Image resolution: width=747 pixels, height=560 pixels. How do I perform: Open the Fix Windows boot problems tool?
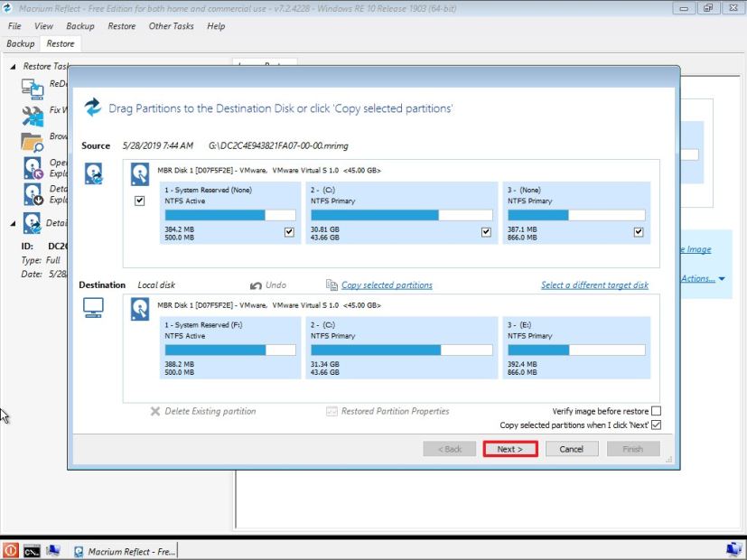pos(32,114)
